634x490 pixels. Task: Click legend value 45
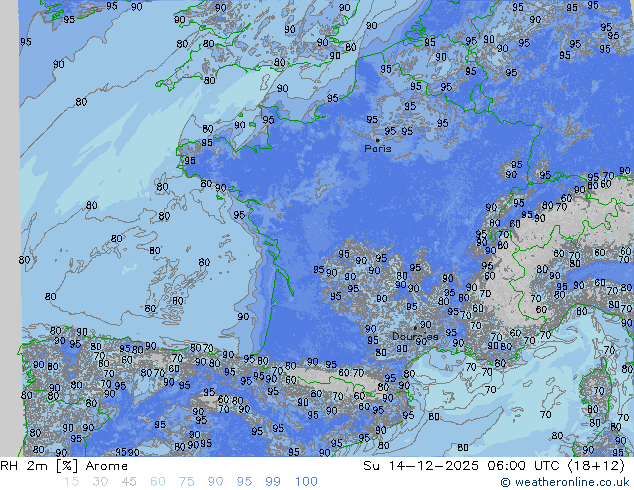click(x=129, y=482)
